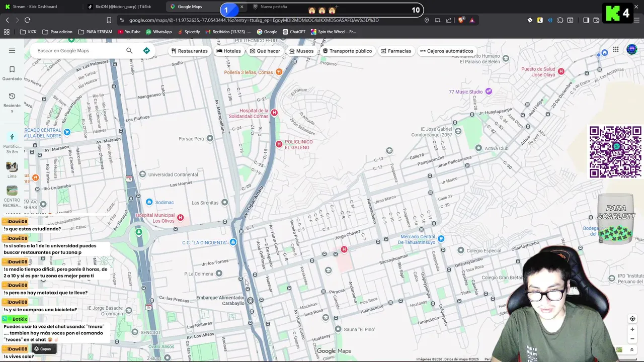Image resolution: width=644 pixels, height=362 pixels.
Task: Expand the map imagery options chevron
Action: (632, 350)
